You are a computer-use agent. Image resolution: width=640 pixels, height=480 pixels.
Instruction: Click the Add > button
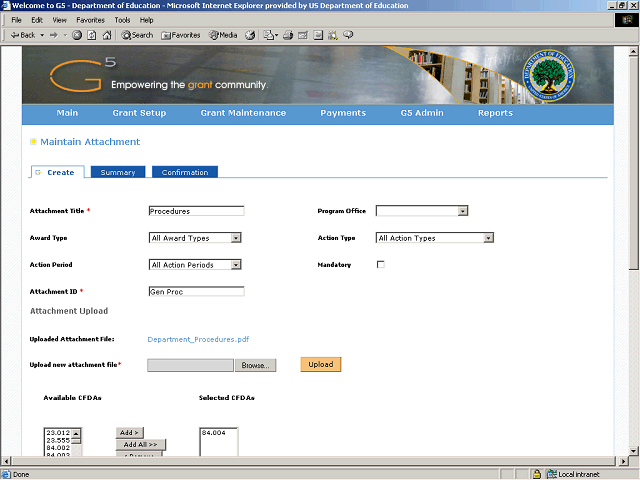(x=129, y=433)
